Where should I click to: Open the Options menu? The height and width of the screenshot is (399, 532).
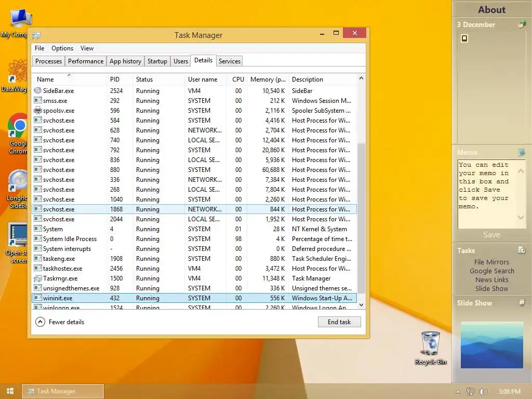tap(62, 48)
